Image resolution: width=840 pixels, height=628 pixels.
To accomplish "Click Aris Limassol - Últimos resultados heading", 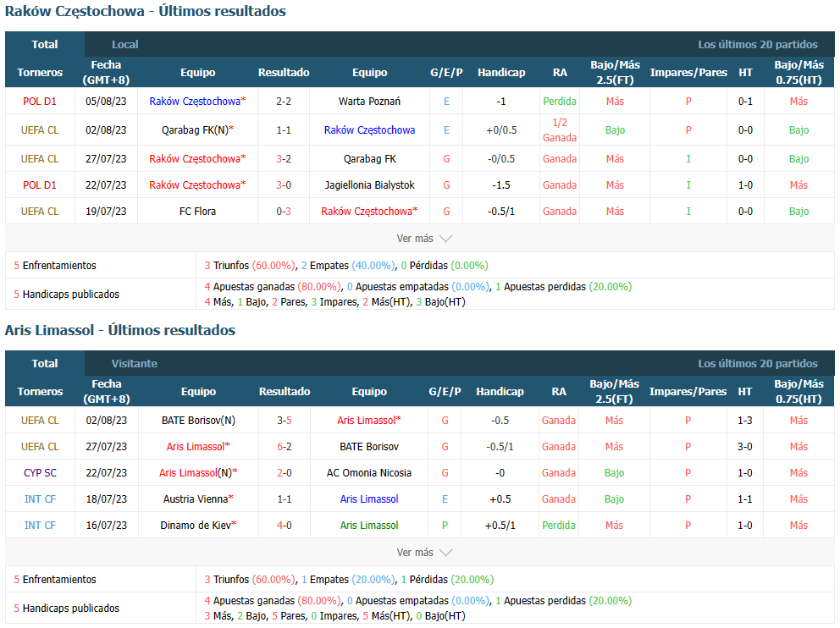I will point(120,330).
